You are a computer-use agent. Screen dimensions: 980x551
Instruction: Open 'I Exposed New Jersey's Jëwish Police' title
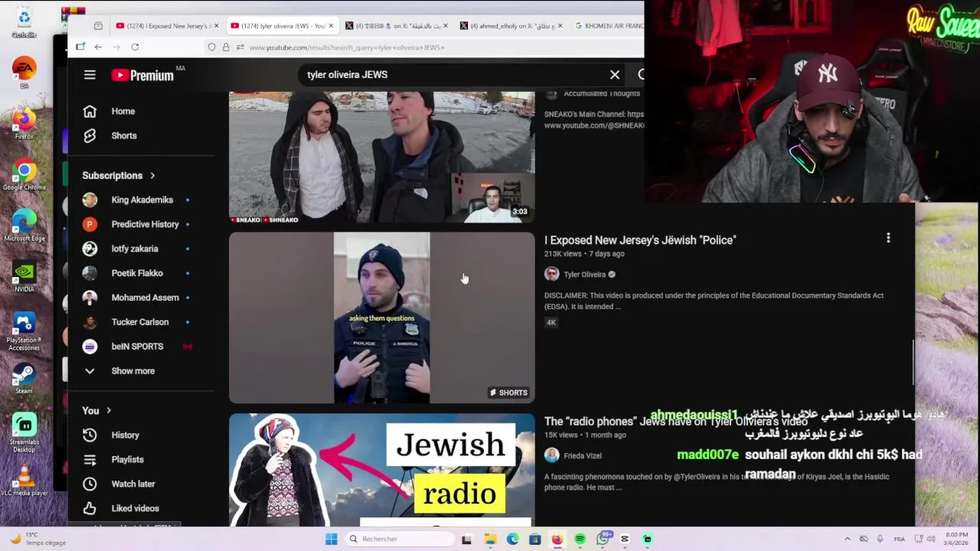640,240
